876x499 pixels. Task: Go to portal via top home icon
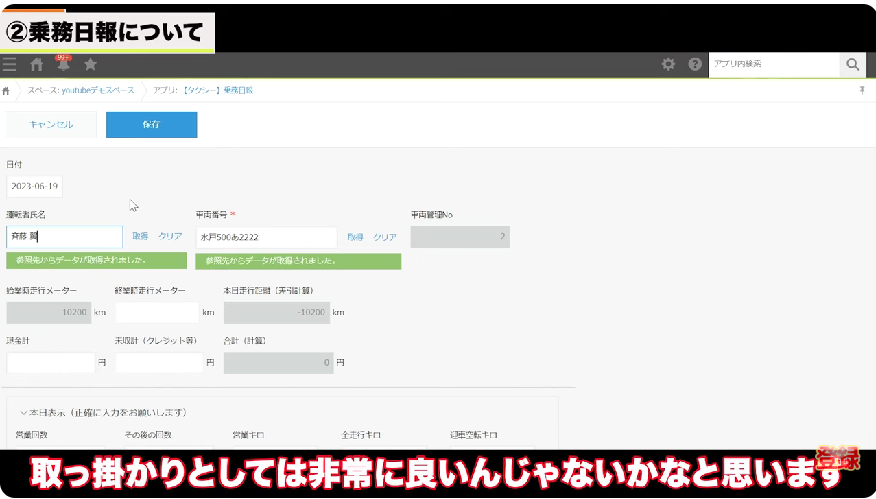[x=37, y=65]
